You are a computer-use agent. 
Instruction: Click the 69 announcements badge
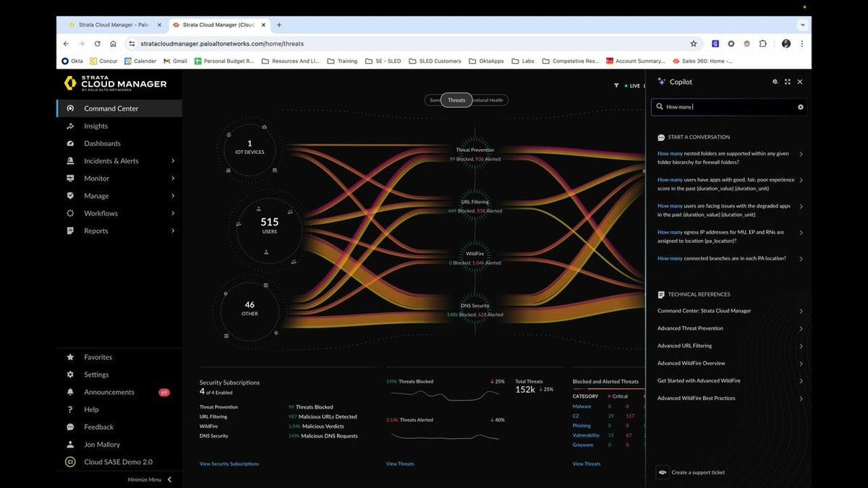click(164, 393)
